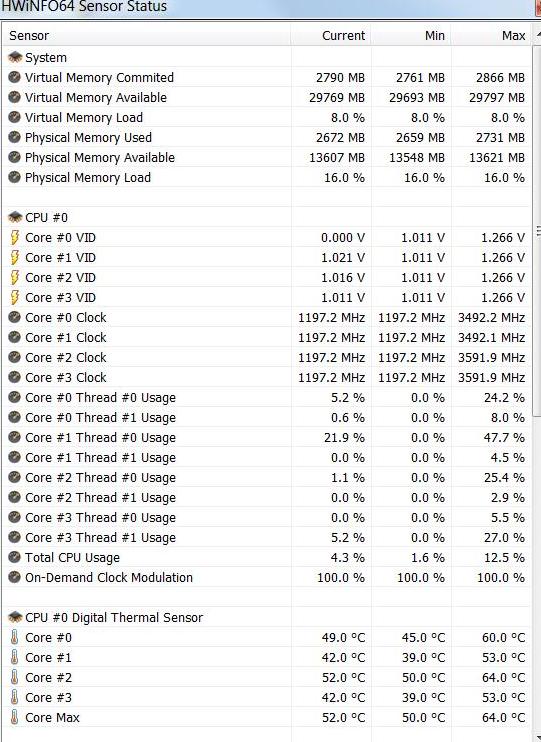Click the Core #0 VID lightning bolt icon
The image size is (541, 742).
click(x=15, y=237)
